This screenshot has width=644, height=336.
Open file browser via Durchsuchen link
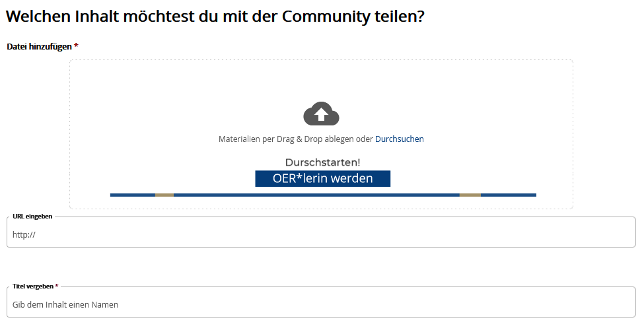click(399, 139)
